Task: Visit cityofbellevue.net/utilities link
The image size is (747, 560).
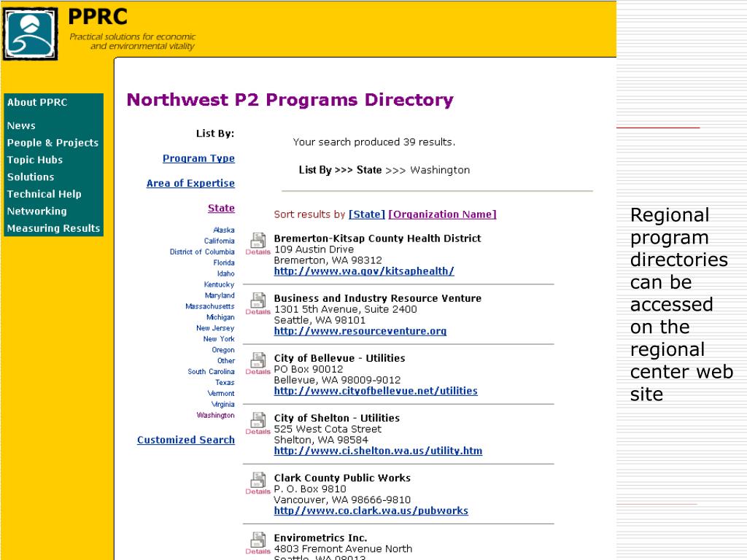Action: (376, 392)
